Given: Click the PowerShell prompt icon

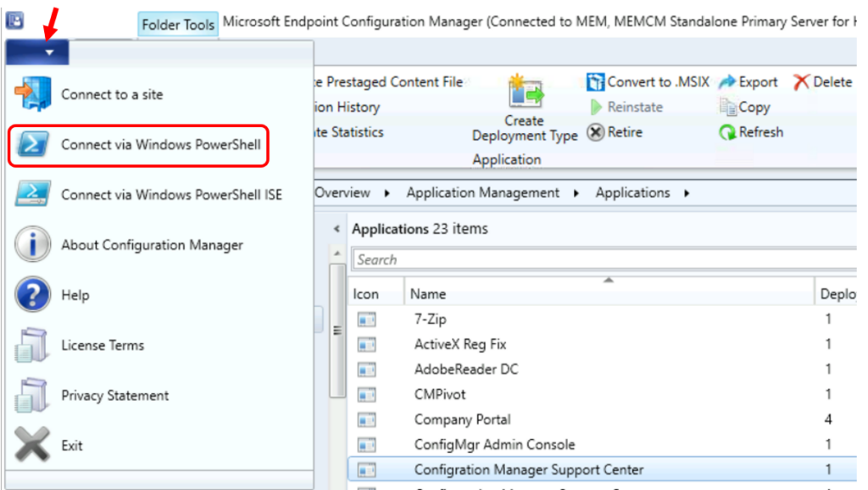Looking at the screenshot, I should point(33,144).
